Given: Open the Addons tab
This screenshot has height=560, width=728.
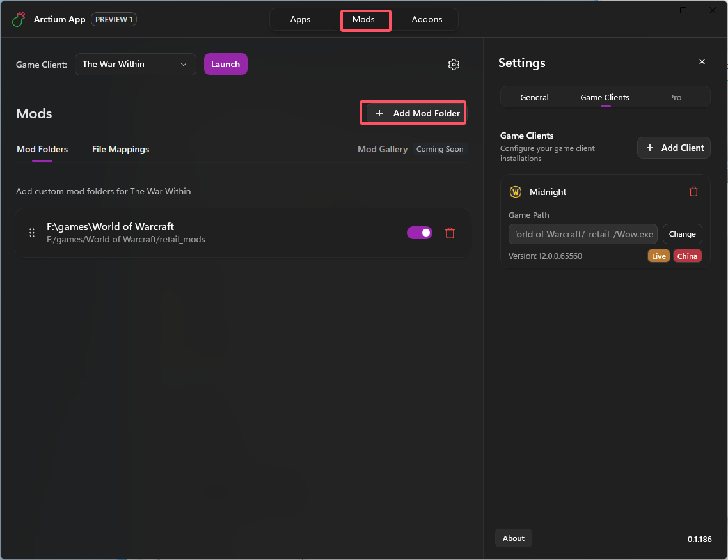Looking at the screenshot, I should point(427,19).
